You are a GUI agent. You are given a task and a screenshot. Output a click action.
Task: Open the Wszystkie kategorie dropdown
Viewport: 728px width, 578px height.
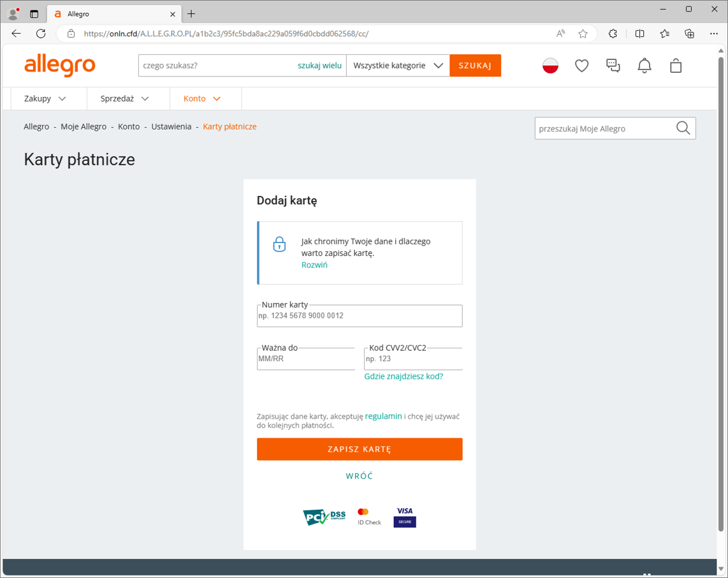398,65
